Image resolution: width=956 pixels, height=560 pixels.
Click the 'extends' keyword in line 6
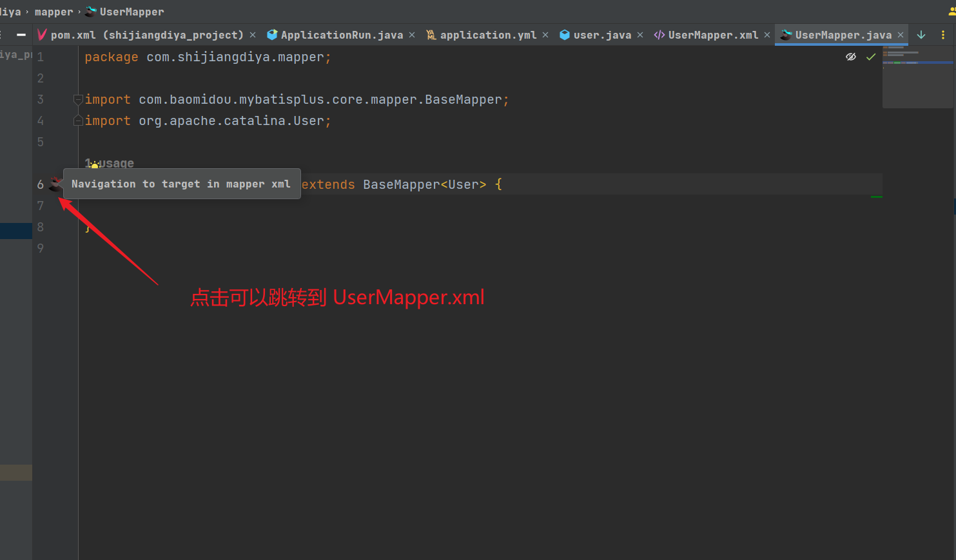[328, 184]
